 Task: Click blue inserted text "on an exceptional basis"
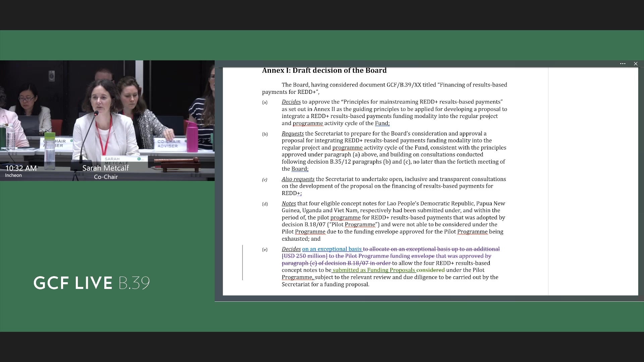[x=332, y=249]
